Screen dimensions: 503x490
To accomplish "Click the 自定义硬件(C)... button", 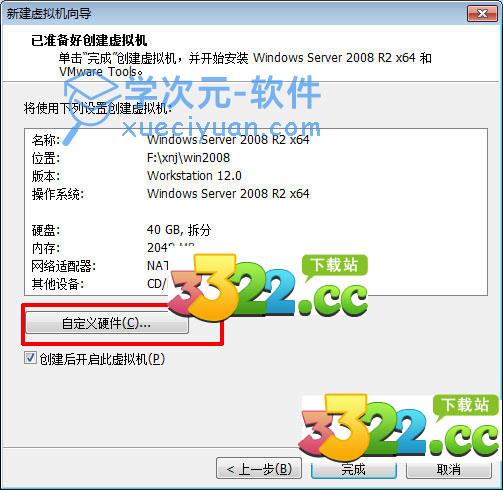I will click(107, 323).
